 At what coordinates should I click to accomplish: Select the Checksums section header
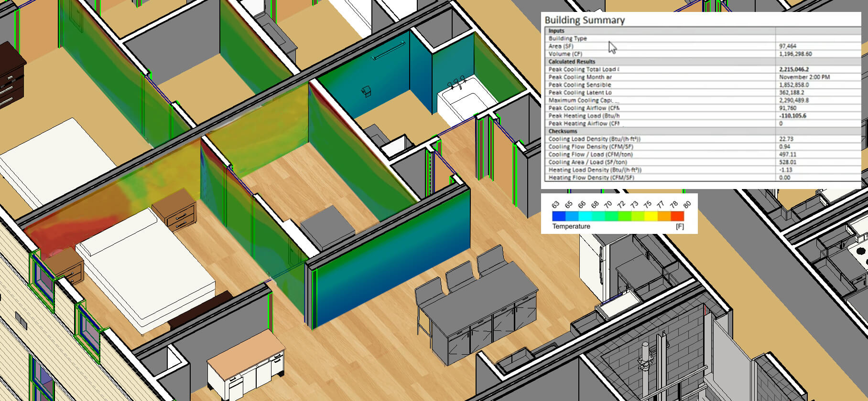click(563, 131)
